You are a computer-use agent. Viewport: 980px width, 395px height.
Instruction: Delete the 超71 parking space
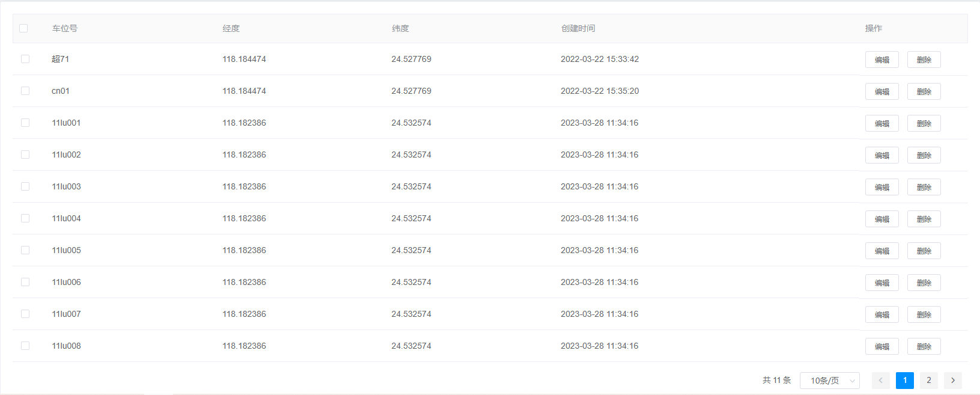click(x=924, y=60)
